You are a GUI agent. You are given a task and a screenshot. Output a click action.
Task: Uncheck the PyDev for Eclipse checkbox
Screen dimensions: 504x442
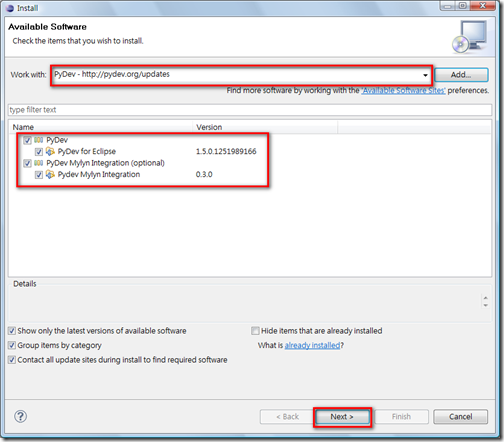pyautogui.click(x=39, y=152)
